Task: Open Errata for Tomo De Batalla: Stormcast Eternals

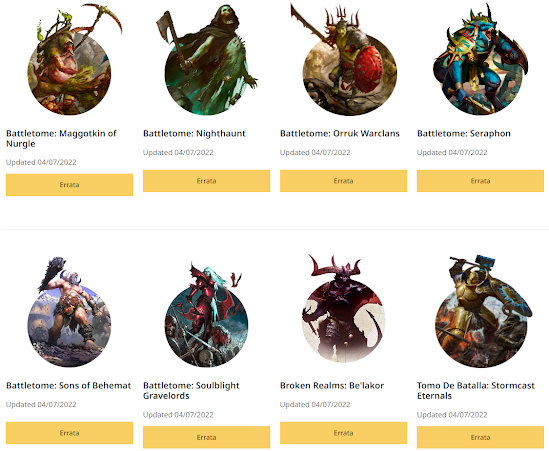Action: point(480,437)
